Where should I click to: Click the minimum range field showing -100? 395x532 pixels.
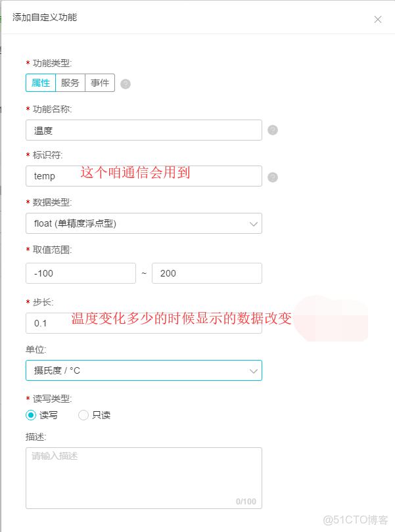coord(80,273)
